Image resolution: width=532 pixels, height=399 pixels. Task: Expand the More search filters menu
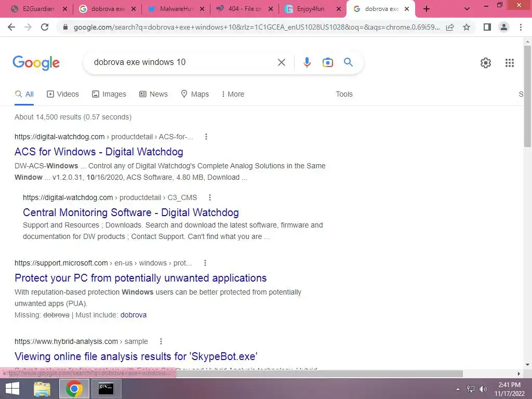pos(233,95)
